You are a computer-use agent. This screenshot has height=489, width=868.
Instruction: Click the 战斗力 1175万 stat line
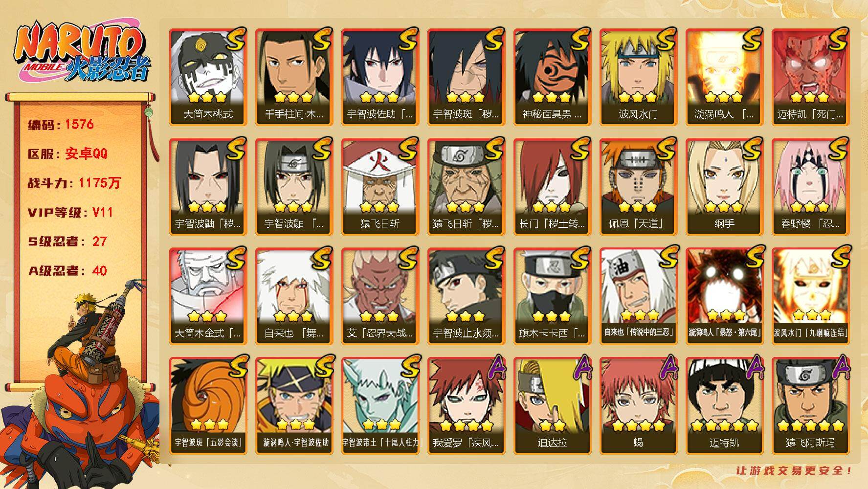[74, 183]
